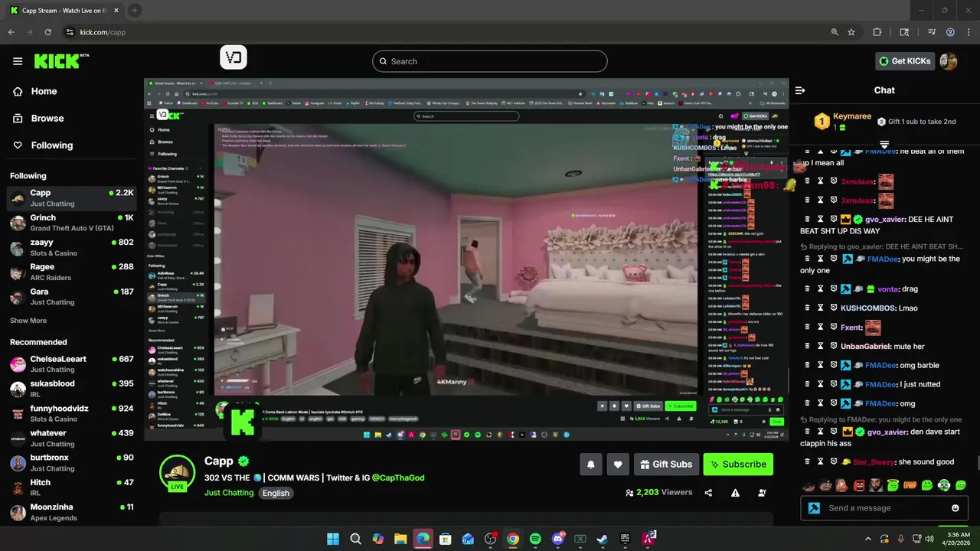Screen dimensions: 980x551
Task: Share the stream using share icon
Action: (x=708, y=493)
